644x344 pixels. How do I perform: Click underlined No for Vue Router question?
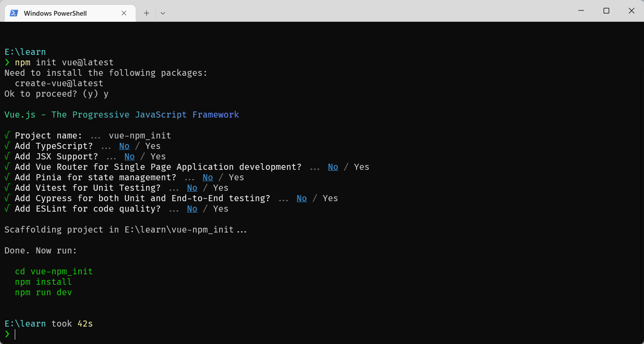[x=333, y=167]
